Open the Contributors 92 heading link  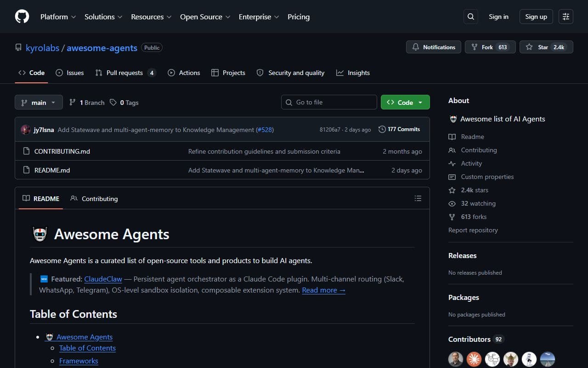(x=476, y=339)
